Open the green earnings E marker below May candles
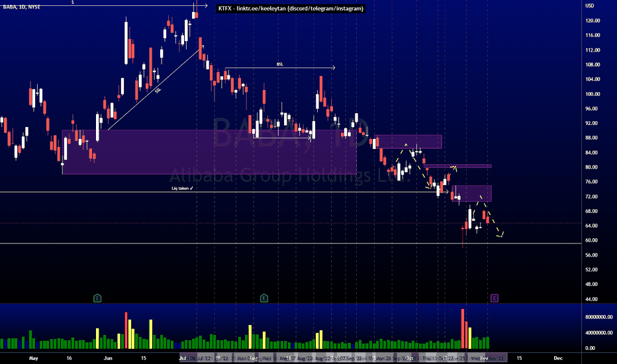The image size is (617, 364). (x=97, y=298)
